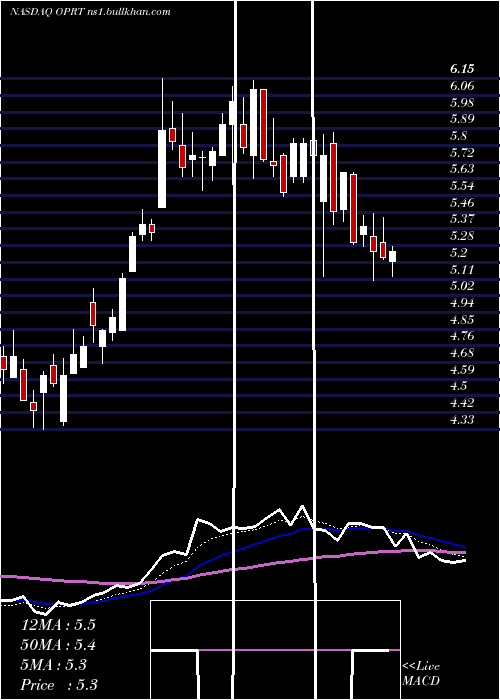Click the 5.28 price axis label
The image size is (500, 700).
pos(462,236)
